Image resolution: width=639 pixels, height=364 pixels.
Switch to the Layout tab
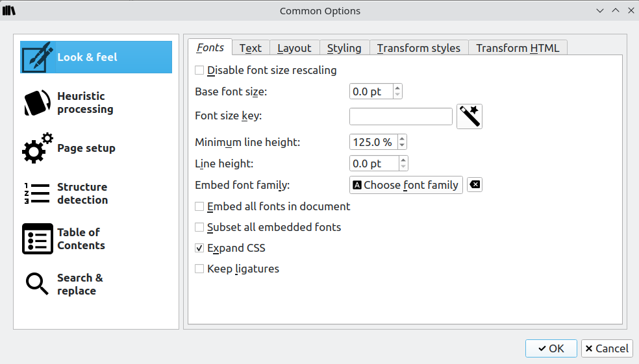tap(294, 48)
